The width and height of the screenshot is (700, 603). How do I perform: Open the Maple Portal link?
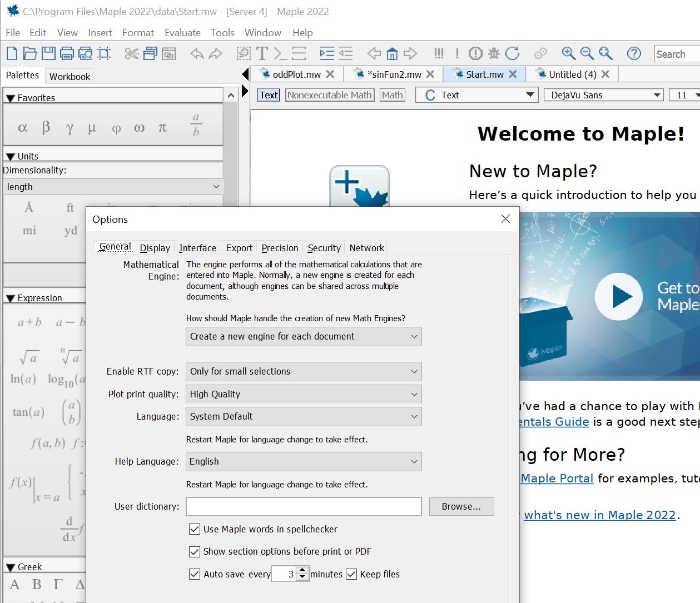557,479
